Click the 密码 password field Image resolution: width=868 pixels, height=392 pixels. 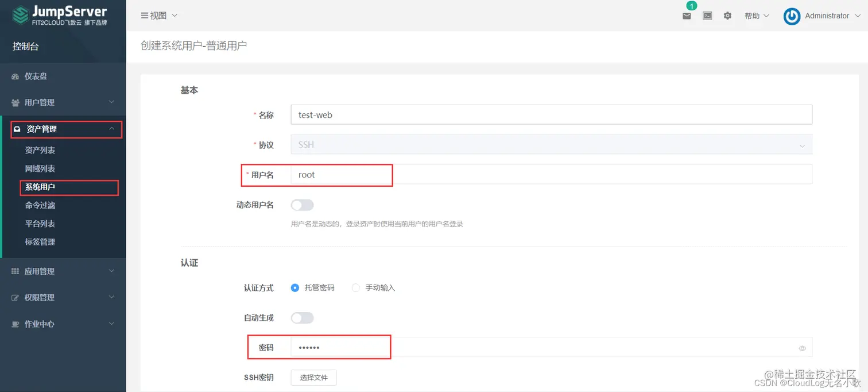click(x=551, y=347)
